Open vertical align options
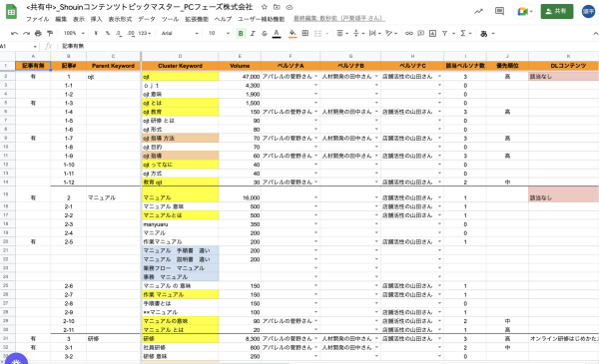This screenshot has height=364, width=599. coord(358,34)
